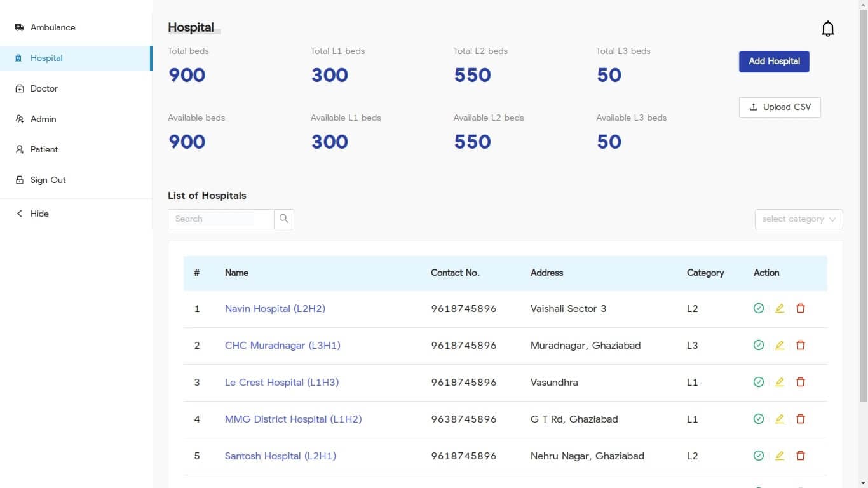Image resolution: width=868 pixels, height=488 pixels.
Task: Click green check icon for Le Crest Hospital
Action: [758, 382]
